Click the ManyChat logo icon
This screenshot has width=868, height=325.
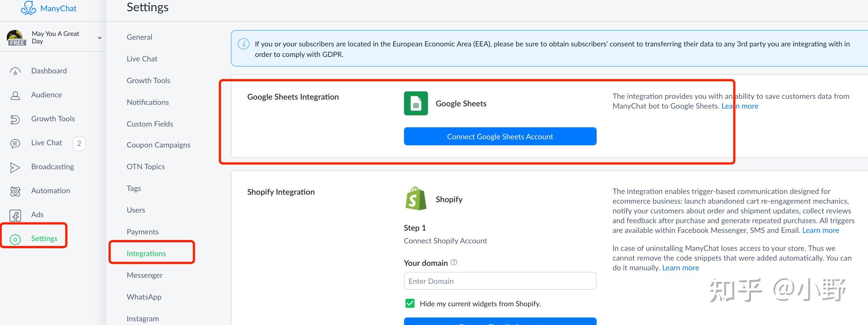pos(28,8)
